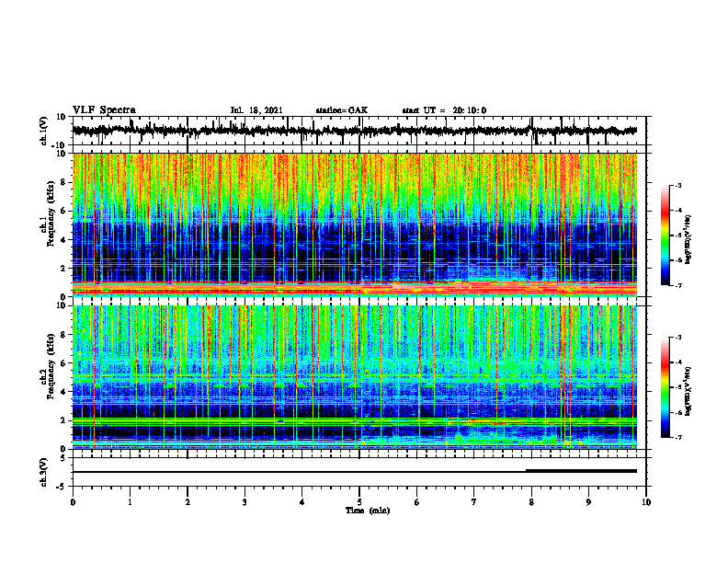The height and width of the screenshot is (563, 728).
Task: Click the -7 label below ch.2 colorbar
Action: (x=677, y=437)
